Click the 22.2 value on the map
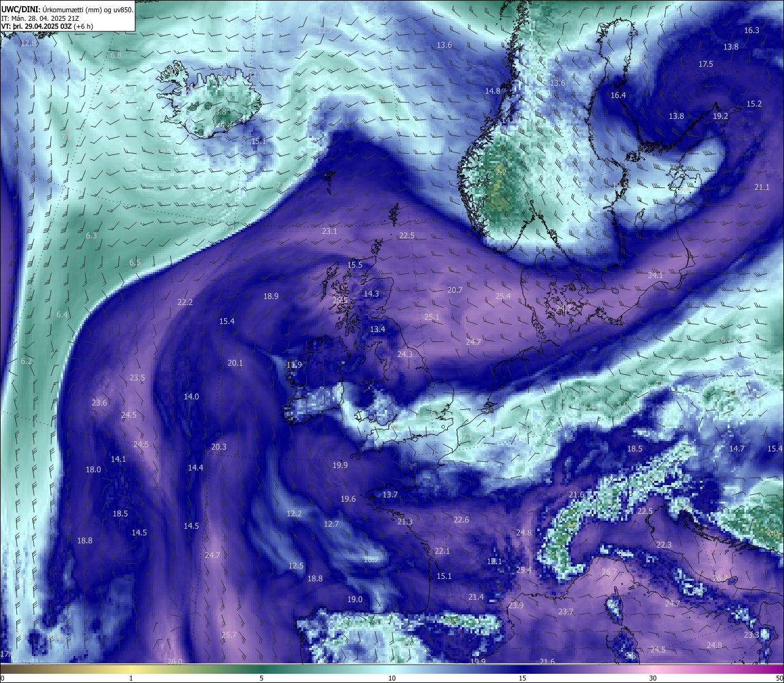 coord(185,303)
